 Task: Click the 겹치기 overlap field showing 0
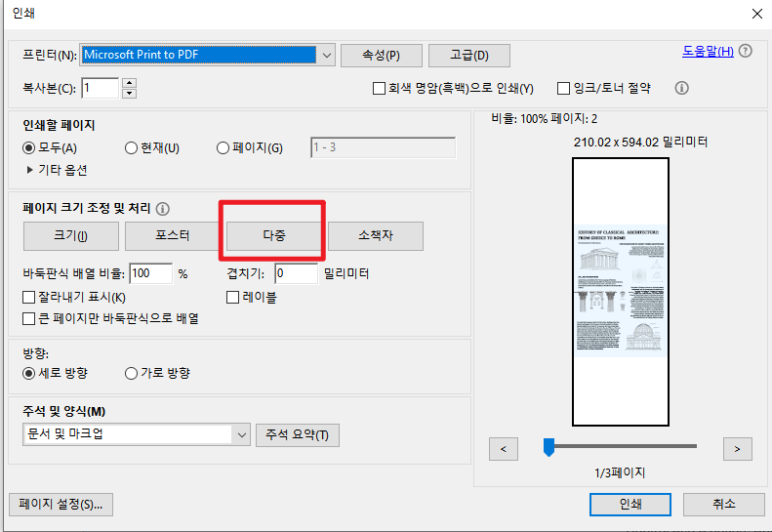pos(297,273)
